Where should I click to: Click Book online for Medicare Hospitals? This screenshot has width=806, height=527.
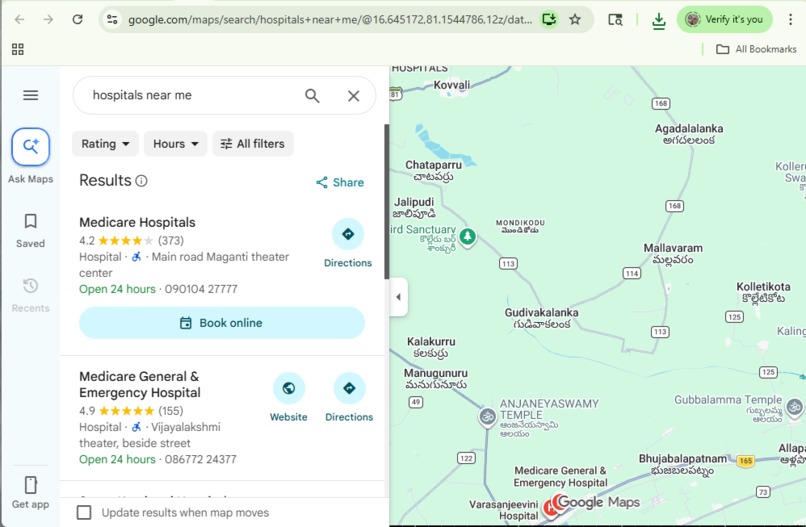(x=222, y=323)
